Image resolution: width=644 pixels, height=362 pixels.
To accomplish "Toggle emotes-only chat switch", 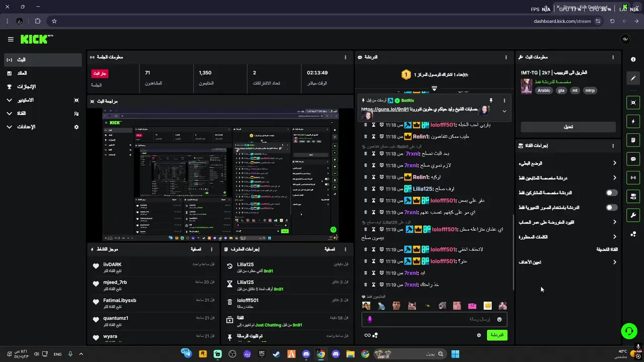I will 611,207.
